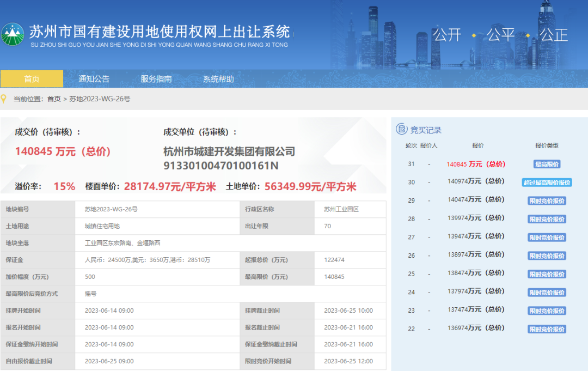
Task: Click 限时竞价报价 tag in round 27
Action: pyautogui.click(x=547, y=238)
